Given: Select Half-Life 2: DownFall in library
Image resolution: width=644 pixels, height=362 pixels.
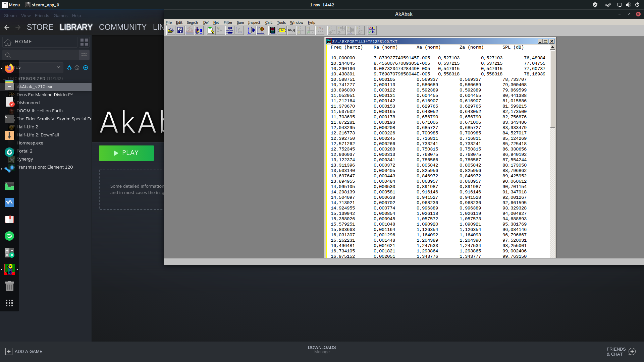Looking at the screenshot, I should [x=38, y=135].
